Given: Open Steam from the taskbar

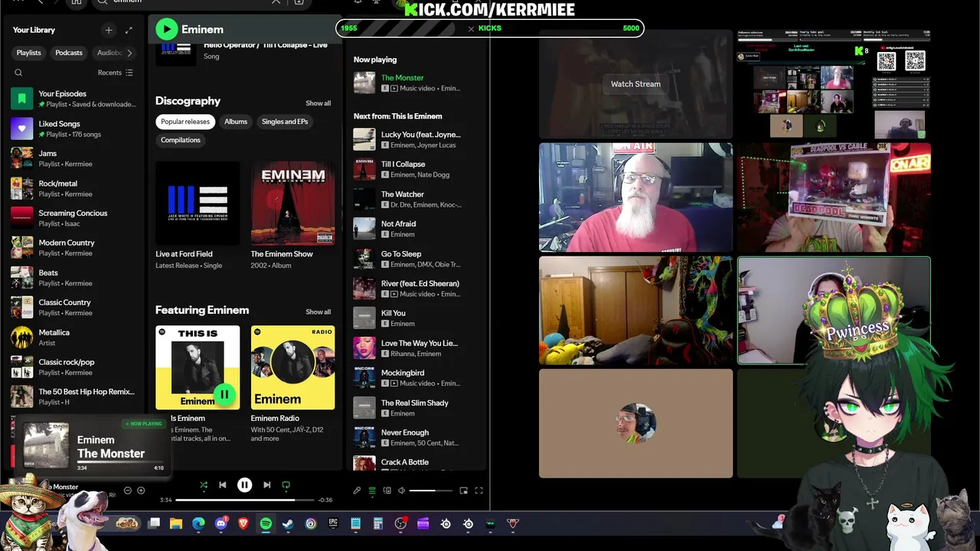Looking at the screenshot, I should pyautogui.click(x=288, y=523).
